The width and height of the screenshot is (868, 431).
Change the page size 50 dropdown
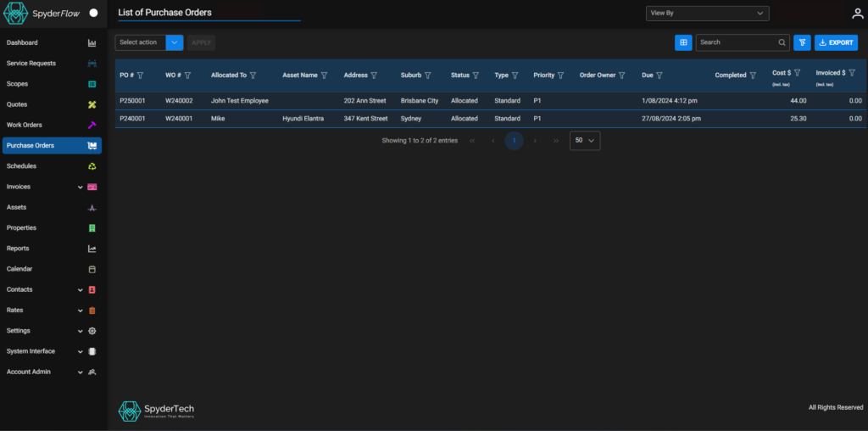[585, 141]
